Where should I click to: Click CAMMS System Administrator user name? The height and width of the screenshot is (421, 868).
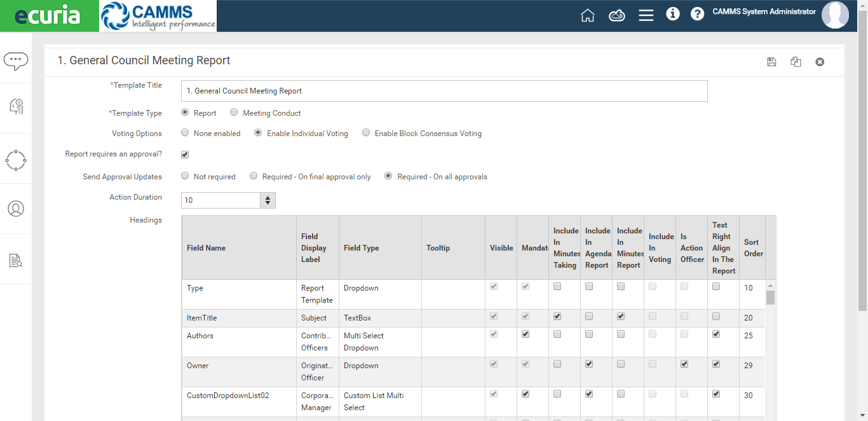click(764, 11)
